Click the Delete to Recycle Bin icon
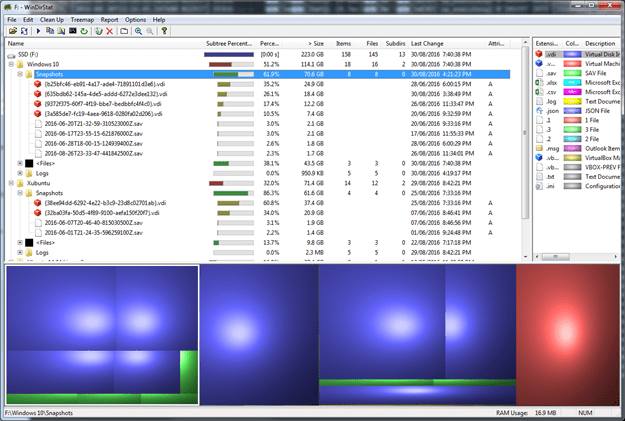625x421 pixels. coord(98,31)
